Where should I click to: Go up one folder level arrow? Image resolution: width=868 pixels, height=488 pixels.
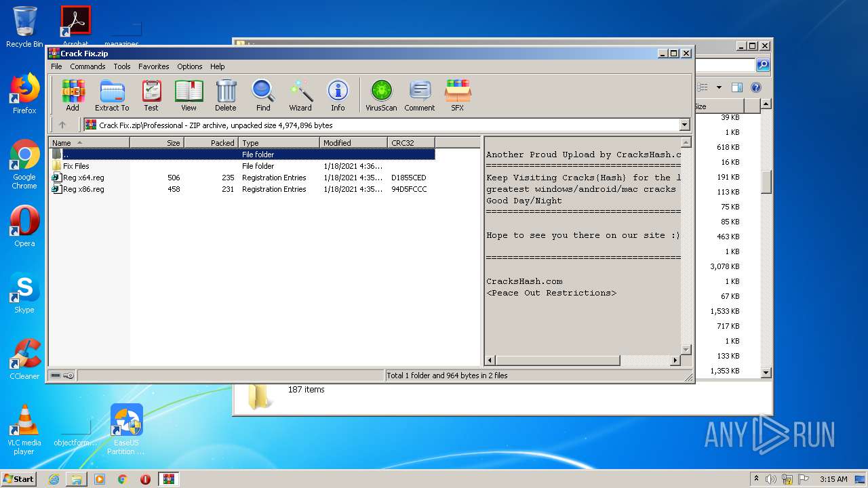(x=62, y=125)
